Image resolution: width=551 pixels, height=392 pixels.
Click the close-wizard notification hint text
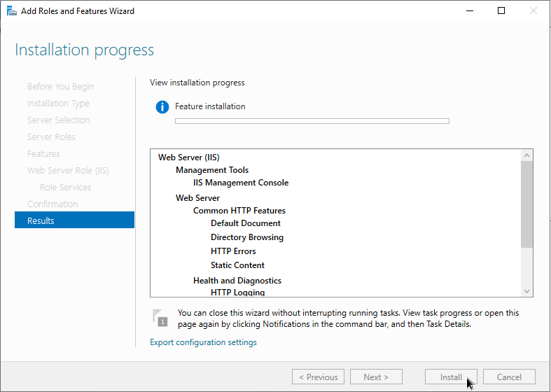click(x=348, y=318)
